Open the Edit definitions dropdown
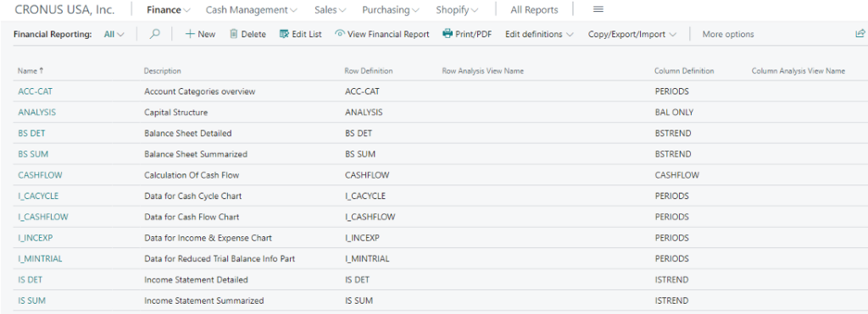The image size is (868, 314). (x=539, y=34)
